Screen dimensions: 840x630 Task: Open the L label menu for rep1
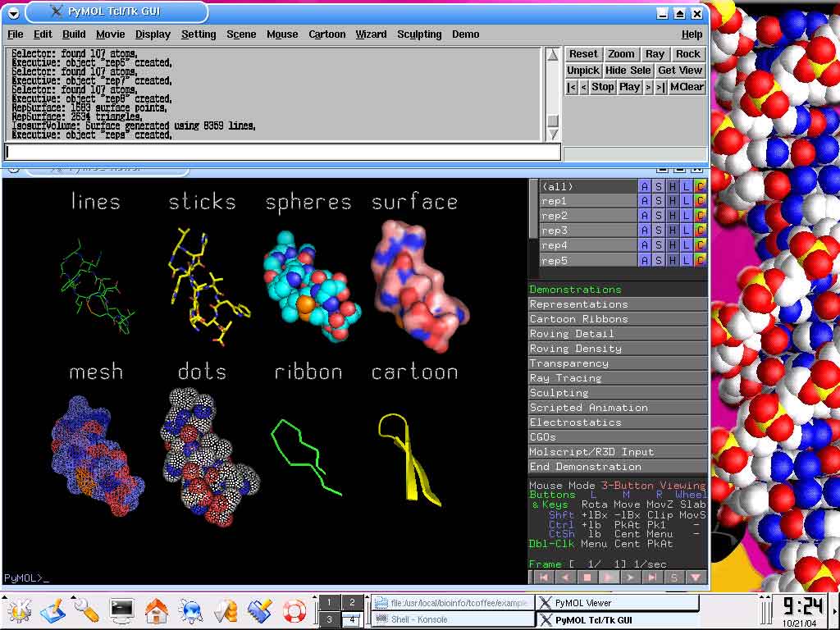687,201
